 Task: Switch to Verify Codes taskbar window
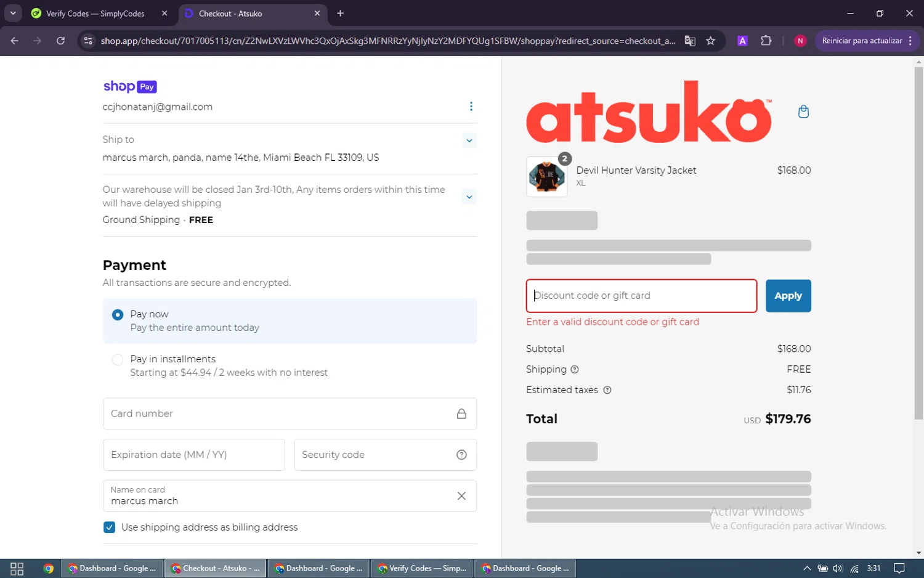point(422,569)
